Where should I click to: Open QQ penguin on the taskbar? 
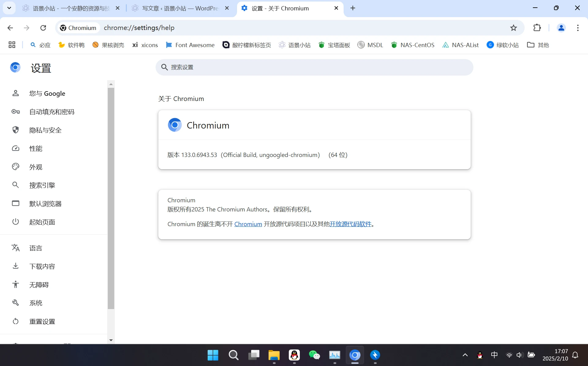coord(294,355)
